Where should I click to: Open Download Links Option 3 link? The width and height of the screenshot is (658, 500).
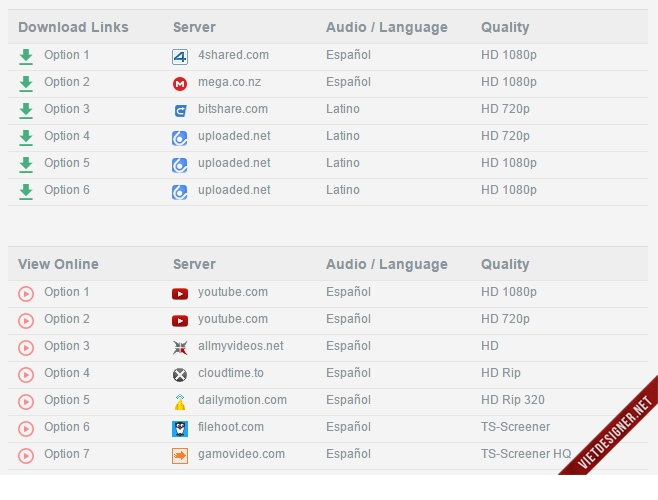click(67, 109)
